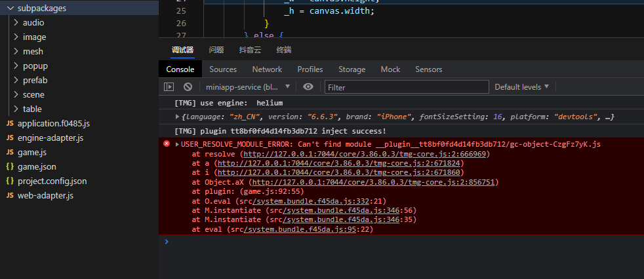644x279 pixels.
Task: Clear the console with the ban icon
Action: [x=188, y=86]
